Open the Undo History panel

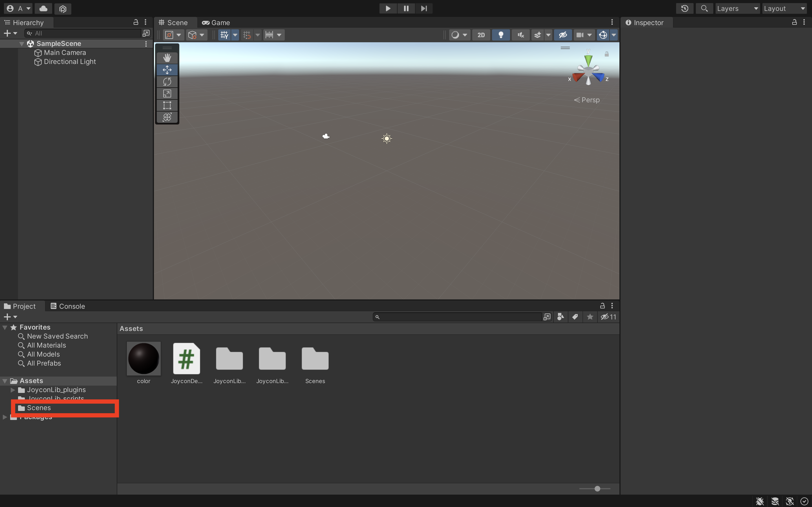(x=685, y=8)
